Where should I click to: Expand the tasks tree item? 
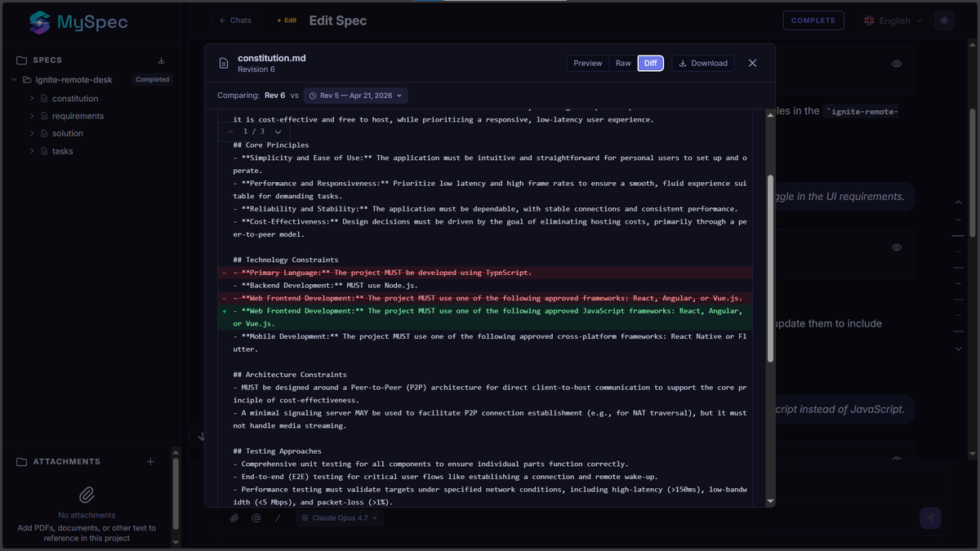pyautogui.click(x=32, y=151)
